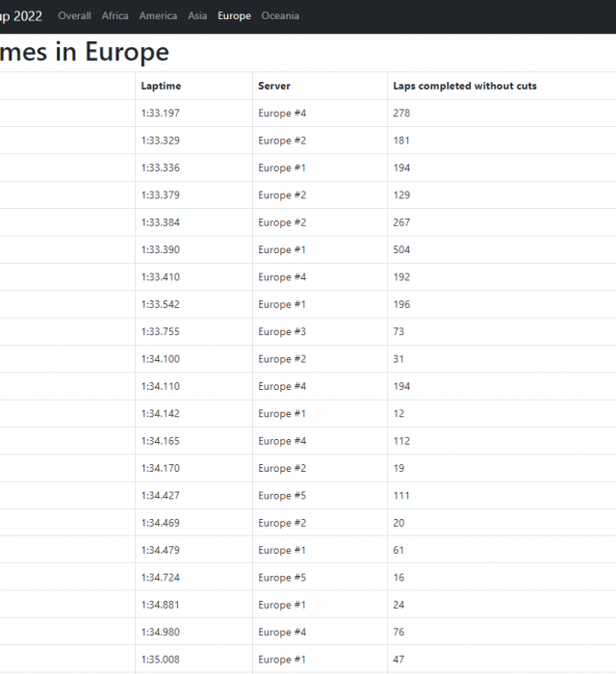Select the 504 laps completed cell
616x674 pixels.
pyautogui.click(x=401, y=250)
